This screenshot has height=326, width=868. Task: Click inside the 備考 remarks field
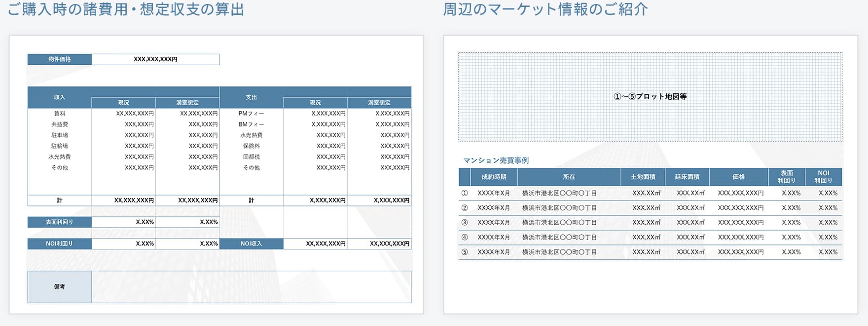252,287
